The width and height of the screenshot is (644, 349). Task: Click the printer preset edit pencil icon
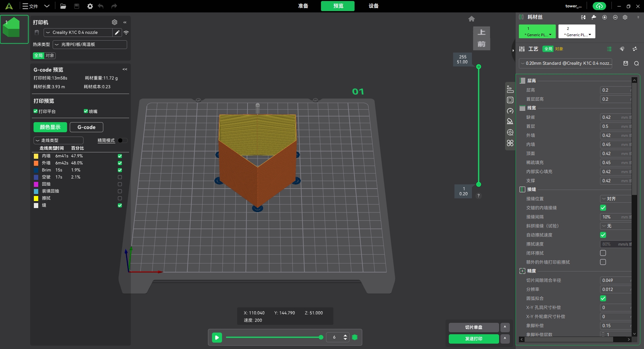click(117, 33)
